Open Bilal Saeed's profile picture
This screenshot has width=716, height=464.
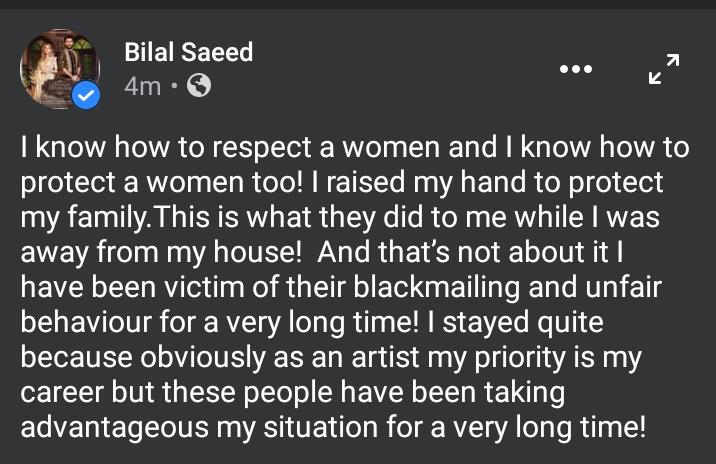click(59, 69)
